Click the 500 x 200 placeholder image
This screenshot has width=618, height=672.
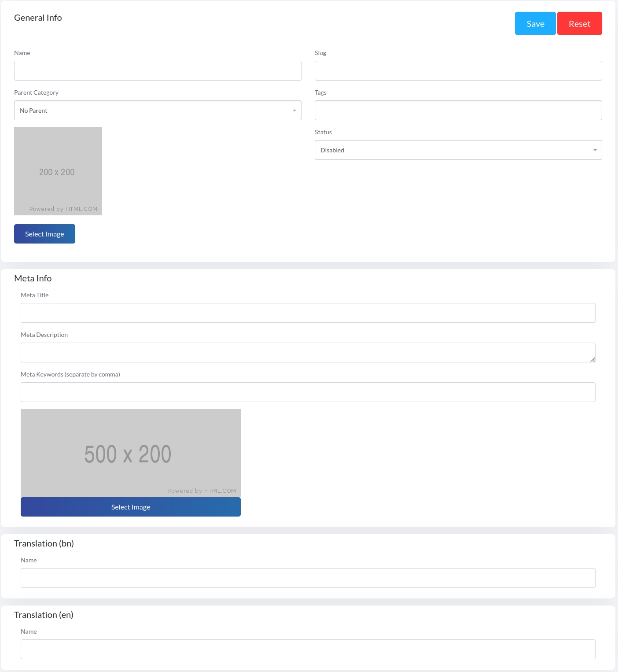(x=130, y=453)
